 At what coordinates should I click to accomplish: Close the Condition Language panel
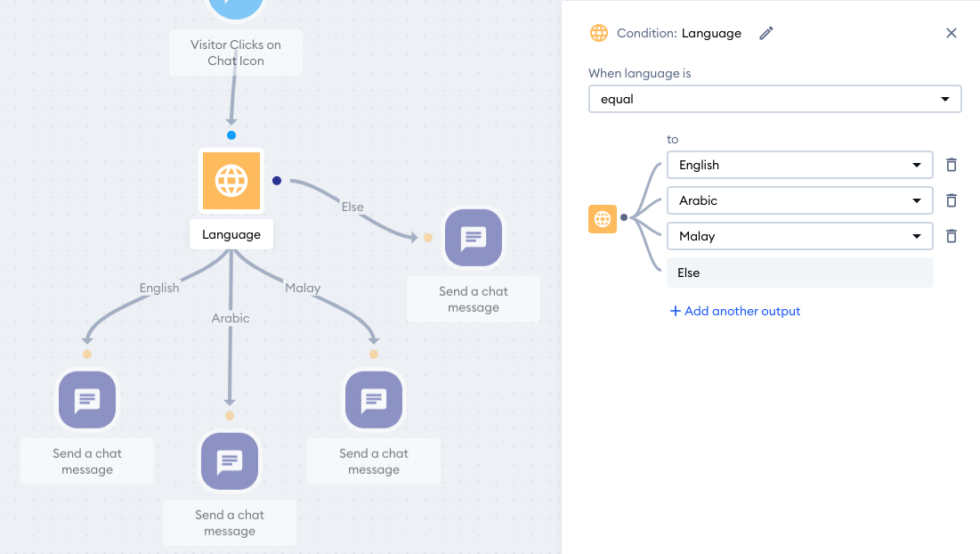point(952,33)
